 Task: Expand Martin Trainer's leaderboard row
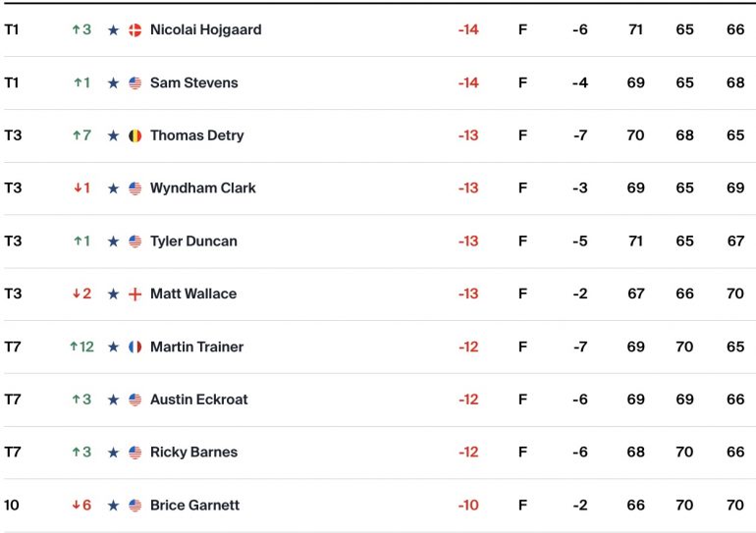point(378,346)
